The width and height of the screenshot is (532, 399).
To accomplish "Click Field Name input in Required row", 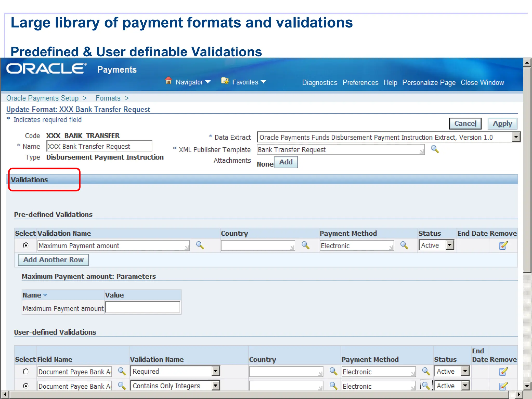I will tap(75, 372).
